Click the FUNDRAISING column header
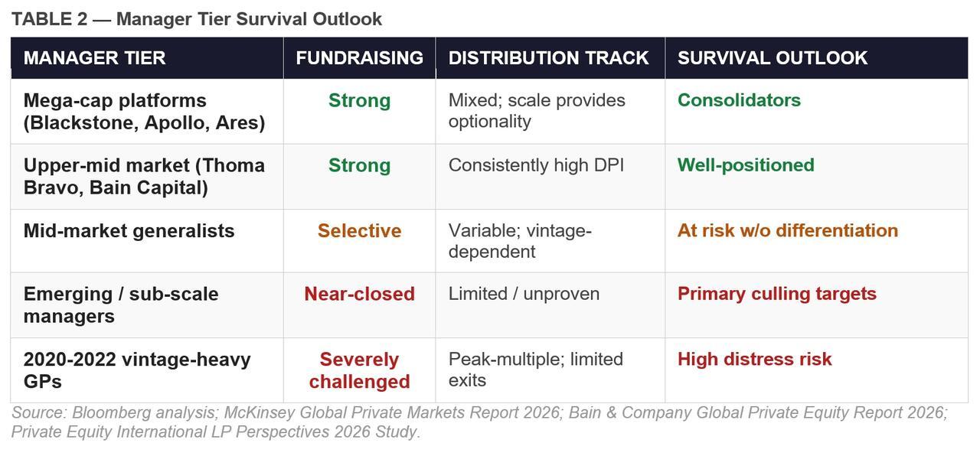The width and height of the screenshot is (980, 456). click(359, 58)
